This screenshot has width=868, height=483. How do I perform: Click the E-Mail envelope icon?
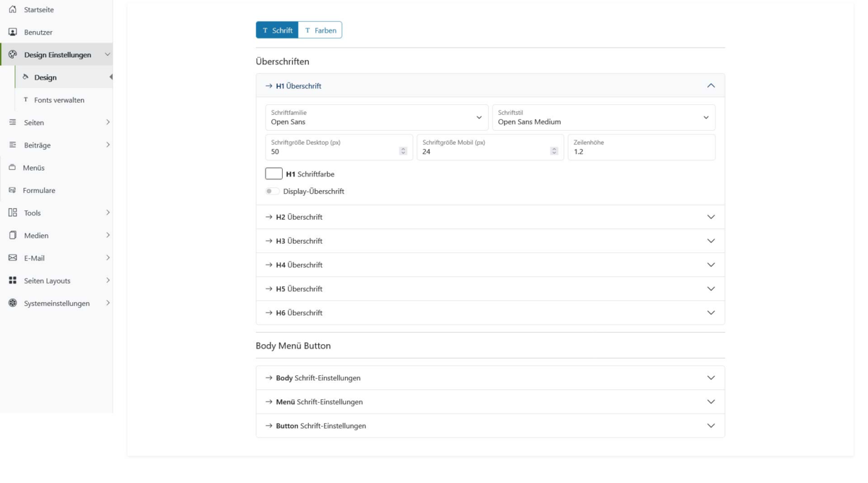pyautogui.click(x=12, y=257)
